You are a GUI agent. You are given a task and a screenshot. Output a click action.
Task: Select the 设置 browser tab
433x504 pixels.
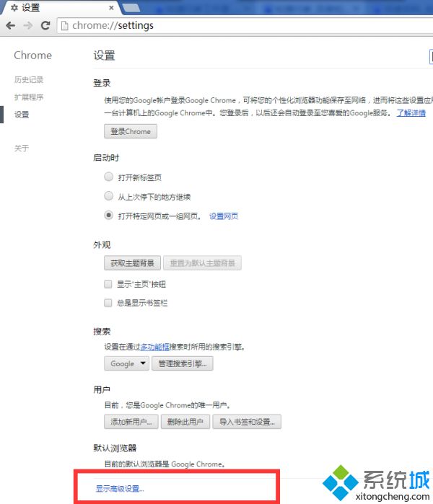[61, 7]
